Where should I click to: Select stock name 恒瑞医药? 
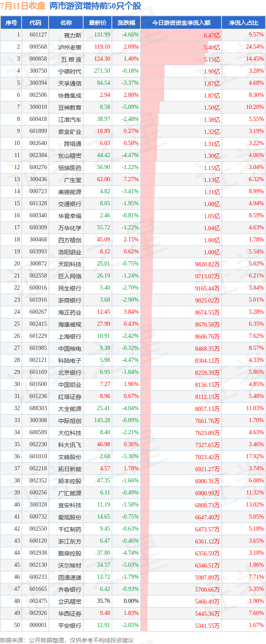70,167
